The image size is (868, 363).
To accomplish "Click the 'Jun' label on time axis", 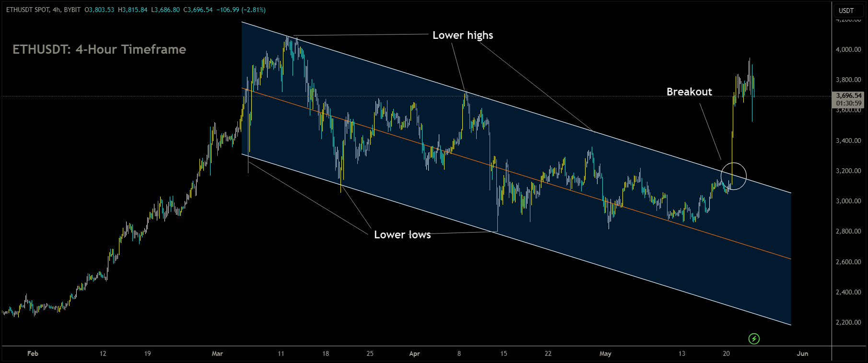I will point(802,353).
